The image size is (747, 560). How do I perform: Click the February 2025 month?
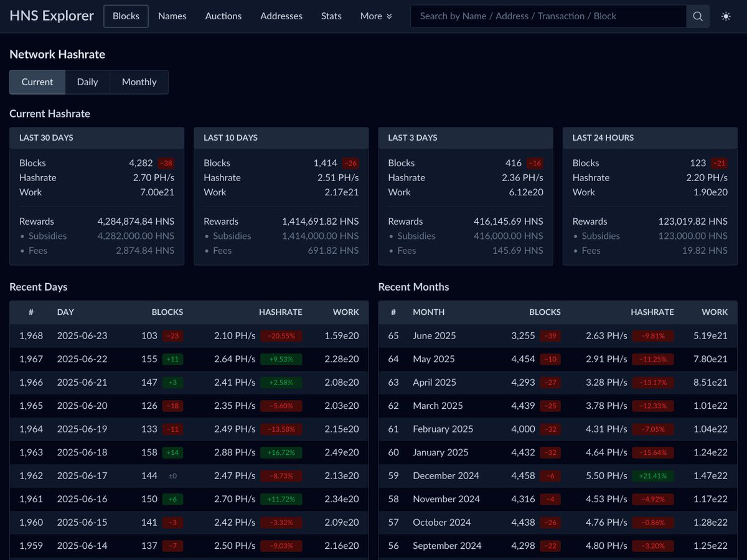point(443,429)
